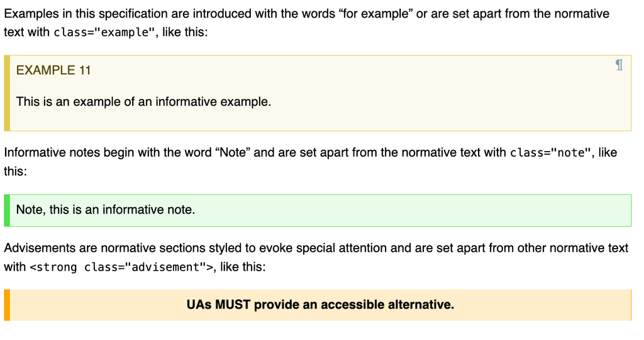This screenshot has height=340, width=644.
Task: Click the "Note, this is an informative note." text
Action: click(x=106, y=210)
